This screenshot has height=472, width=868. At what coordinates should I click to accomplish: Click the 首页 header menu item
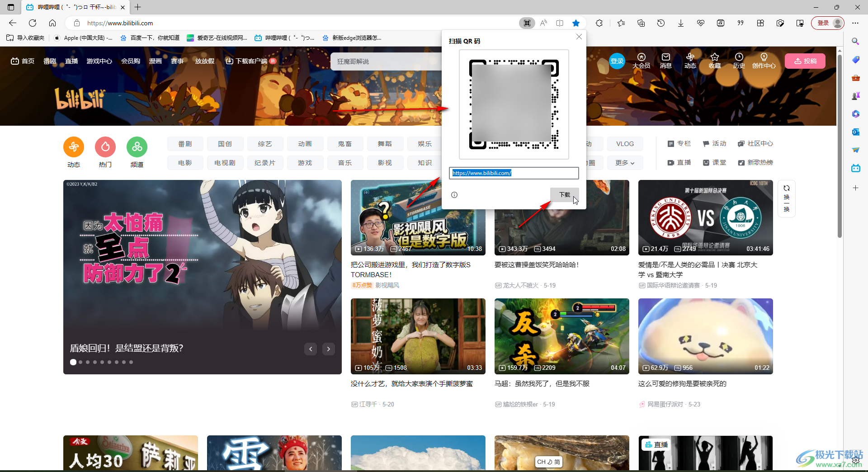[23, 61]
